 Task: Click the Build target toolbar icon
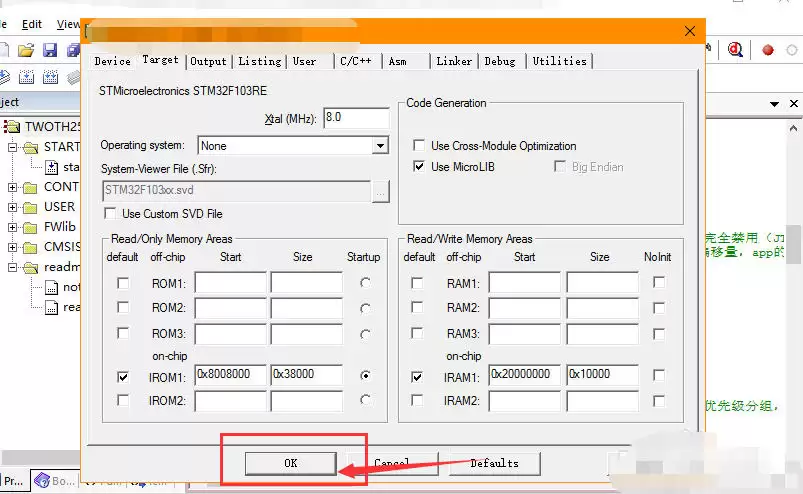coord(26,77)
